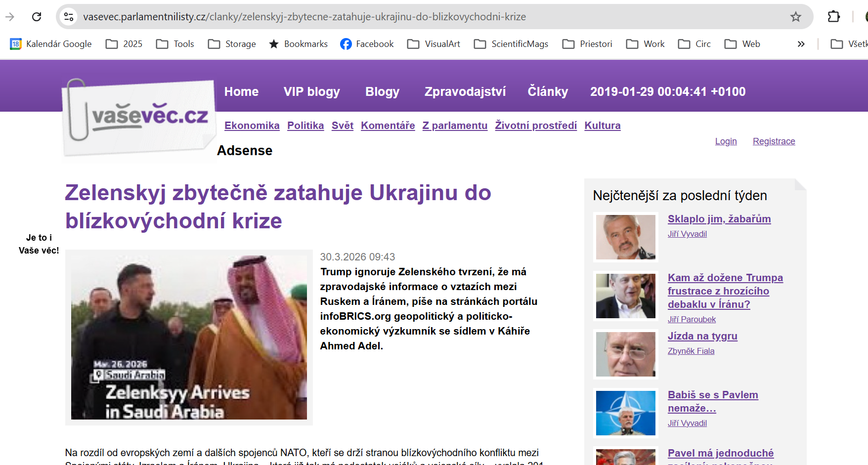Open the VisualArt bookmark folder
868x465 pixels.
point(434,44)
